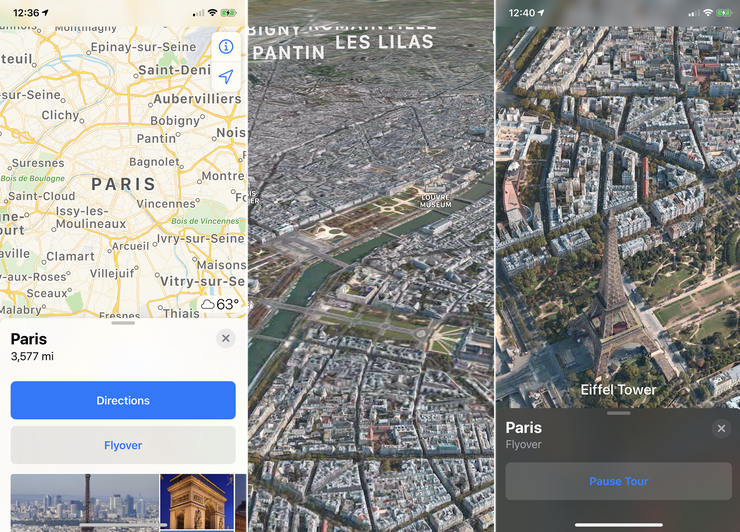Viewport: 740px width, 532px height.
Task: Expand the Paris card drag handle
Action: coord(123,323)
